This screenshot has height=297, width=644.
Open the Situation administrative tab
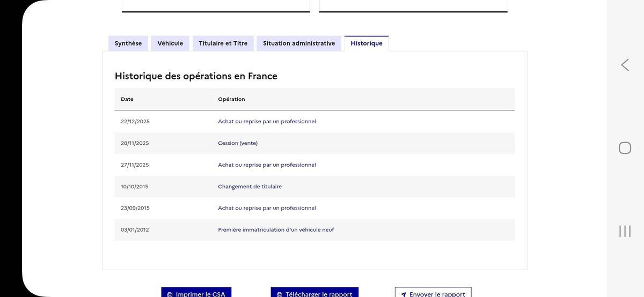(299, 43)
